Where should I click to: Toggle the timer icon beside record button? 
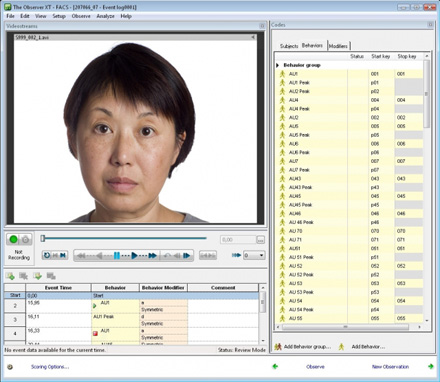point(26,239)
